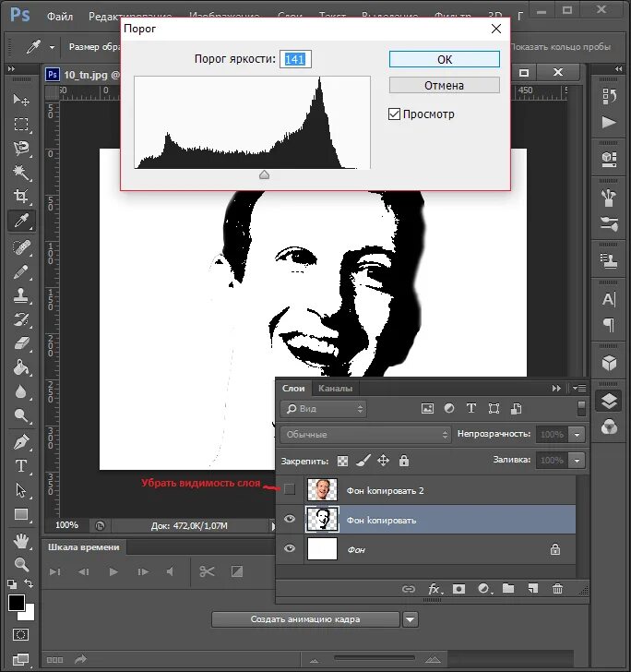This screenshot has width=631, height=672.
Task: Select the Blur tool
Action: (x=20, y=391)
